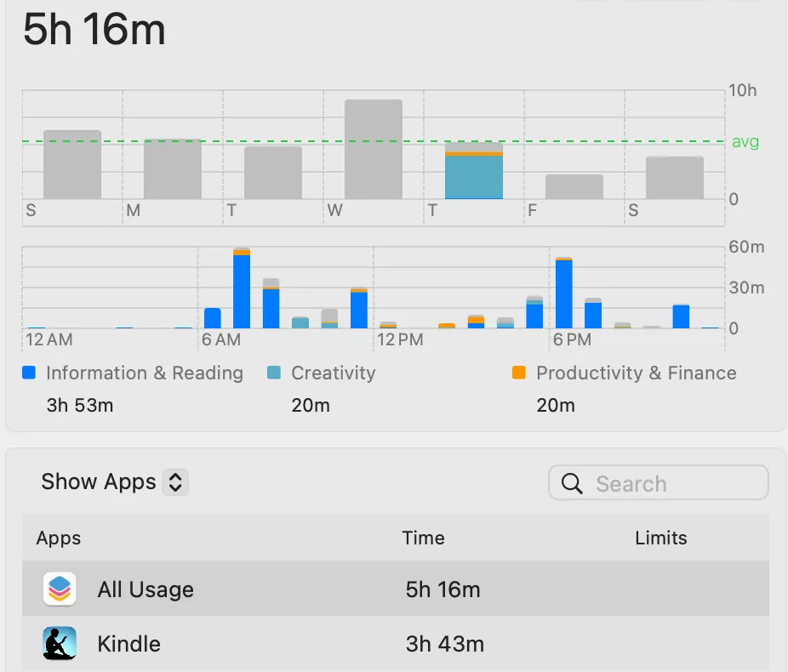Click the Kindle app icon

tap(60, 644)
